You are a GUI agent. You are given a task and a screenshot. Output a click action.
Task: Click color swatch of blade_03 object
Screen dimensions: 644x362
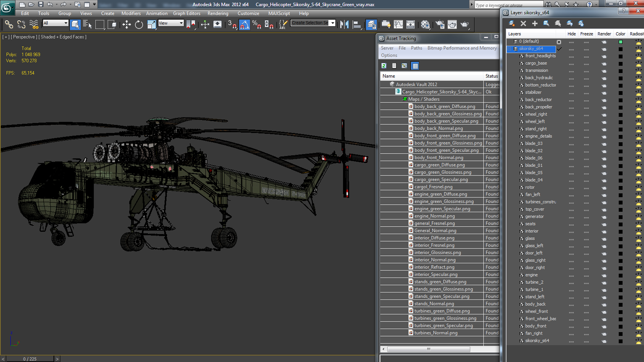(621, 144)
